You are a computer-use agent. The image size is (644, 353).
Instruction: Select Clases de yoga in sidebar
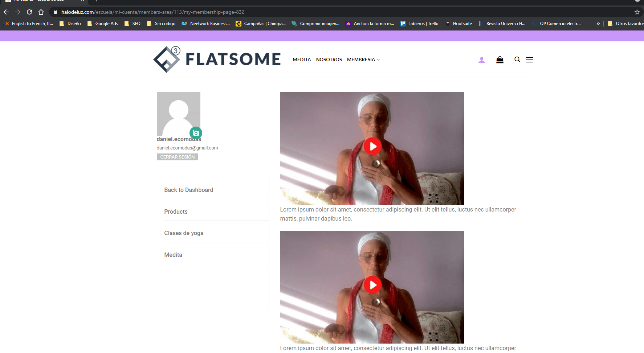216,233
